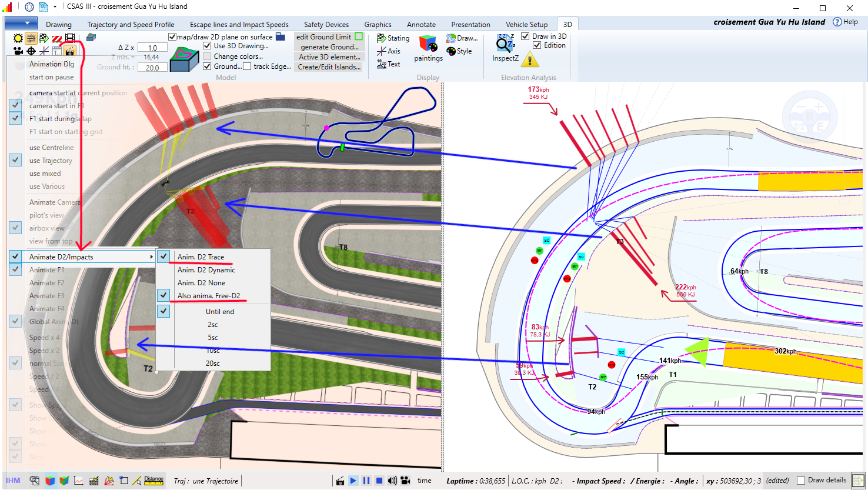Click the sun lighting icon
The width and height of the screenshot is (868, 490).
(x=18, y=38)
